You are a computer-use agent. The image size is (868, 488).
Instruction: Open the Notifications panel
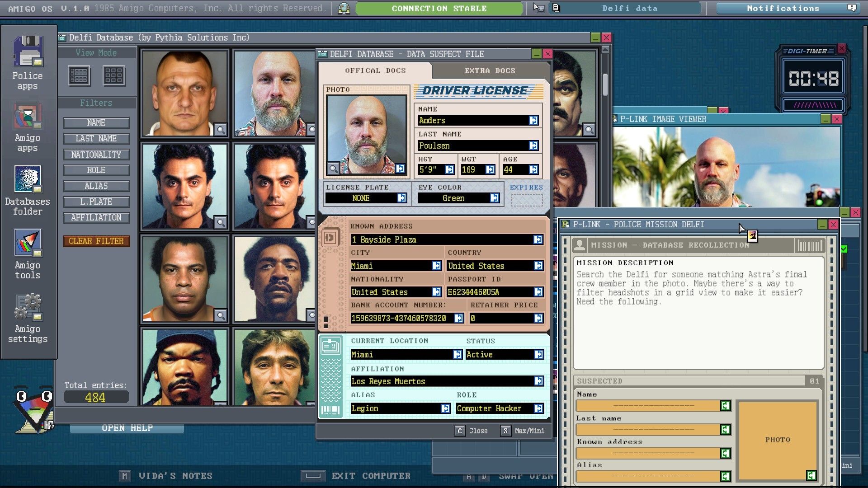788,8
